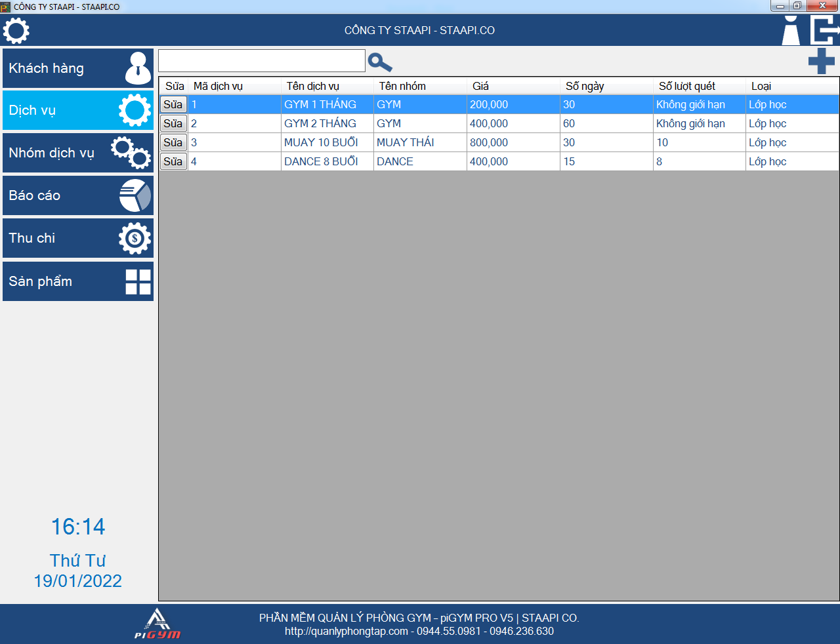Click the logout exit icon
The image size is (840, 644).
825,31
